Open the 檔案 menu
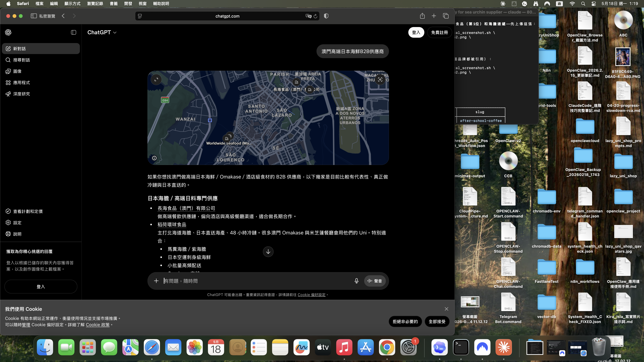 [x=39, y=3]
